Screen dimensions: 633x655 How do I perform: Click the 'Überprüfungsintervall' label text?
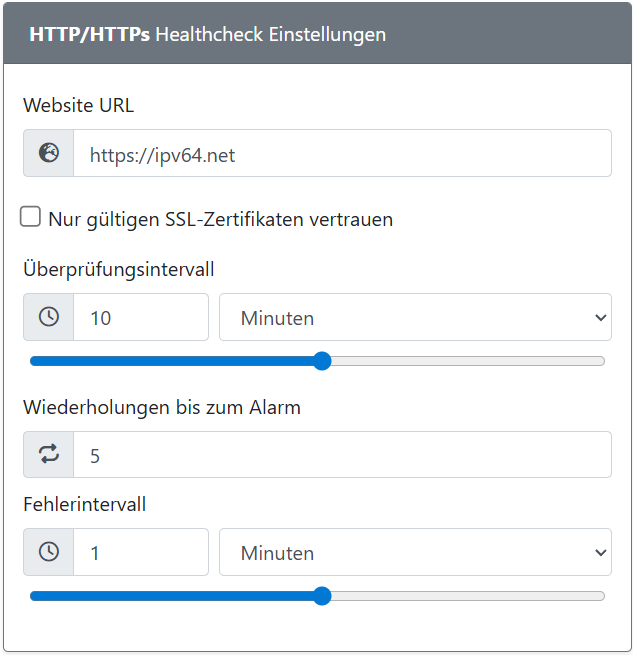118,268
